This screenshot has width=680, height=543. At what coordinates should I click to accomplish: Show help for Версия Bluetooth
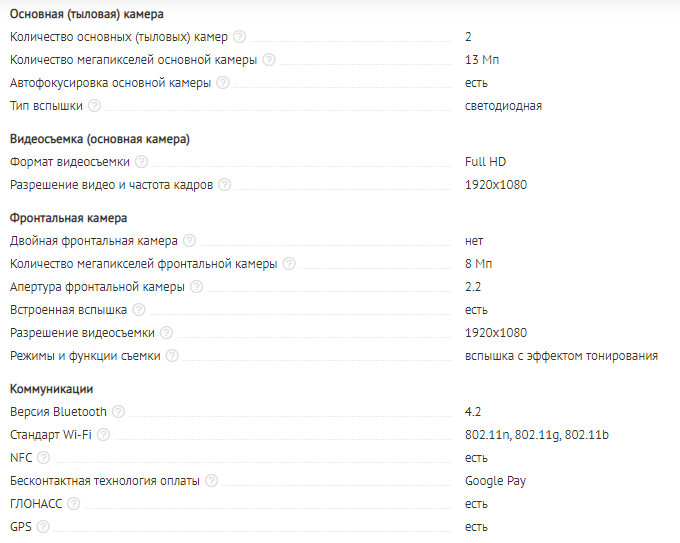click(118, 412)
